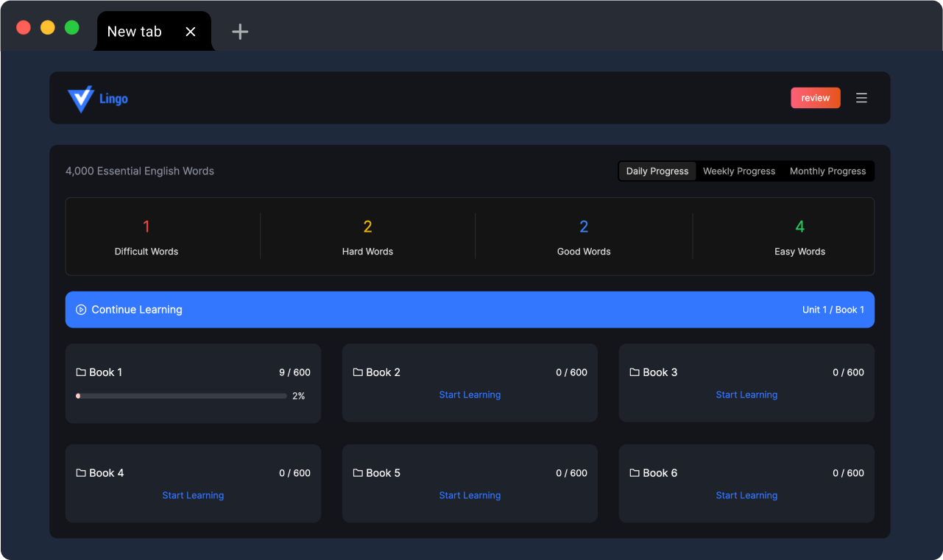943x560 pixels.
Task: Select the New tab browser tab
Action: pyautogui.click(x=135, y=32)
